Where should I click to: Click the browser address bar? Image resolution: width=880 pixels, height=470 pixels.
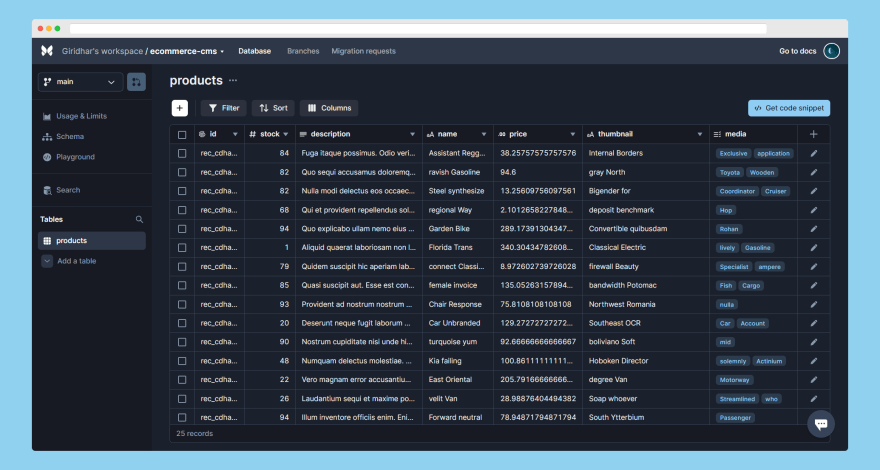click(418, 29)
